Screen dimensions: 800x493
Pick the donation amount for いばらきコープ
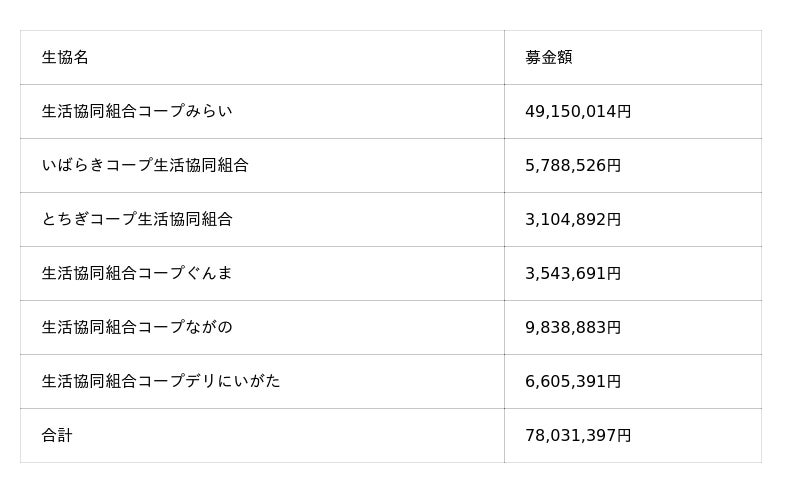pos(573,166)
